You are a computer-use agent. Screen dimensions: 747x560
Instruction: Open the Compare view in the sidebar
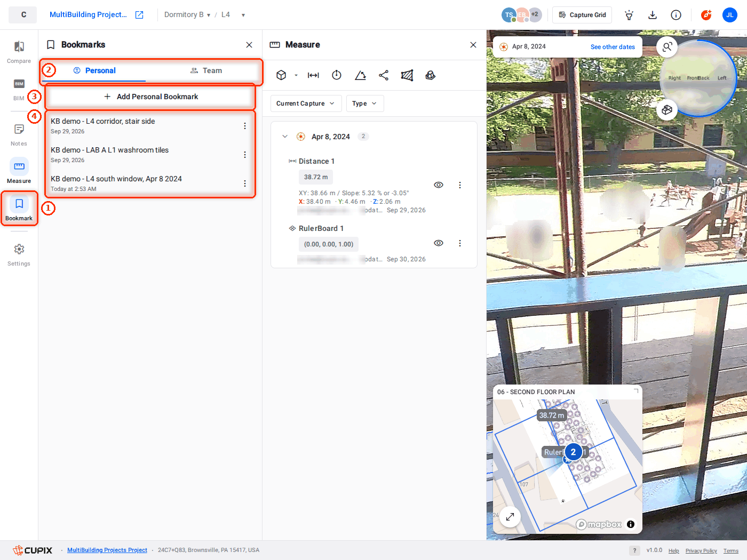19,52
